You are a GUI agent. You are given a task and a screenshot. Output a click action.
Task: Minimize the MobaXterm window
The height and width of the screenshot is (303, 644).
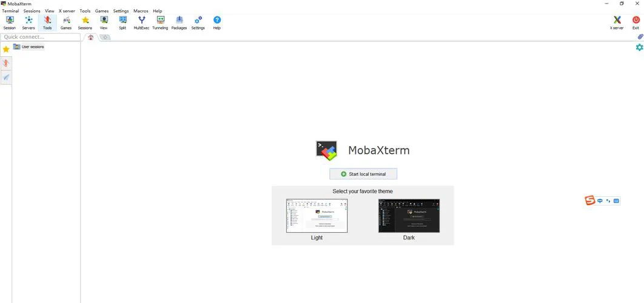click(x=606, y=4)
